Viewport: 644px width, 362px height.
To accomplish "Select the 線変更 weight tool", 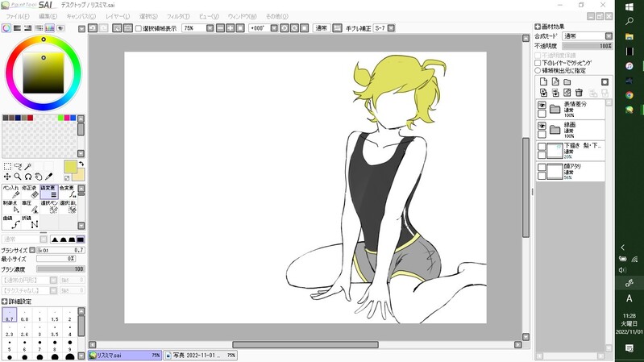I will coord(49,191).
